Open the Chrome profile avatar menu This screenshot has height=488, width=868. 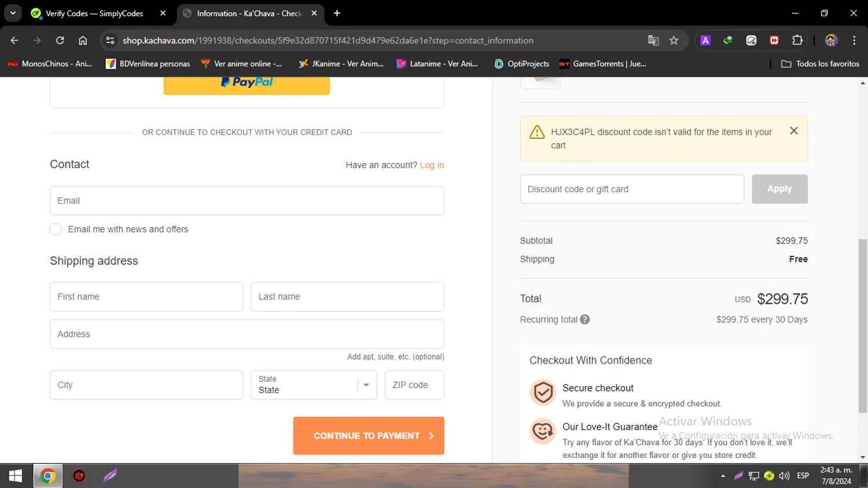pos(832,41)
